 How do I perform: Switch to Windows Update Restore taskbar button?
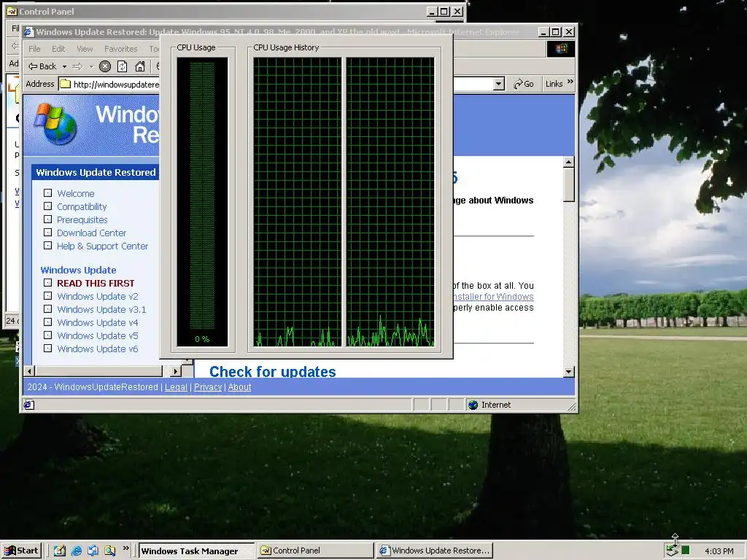435,551
